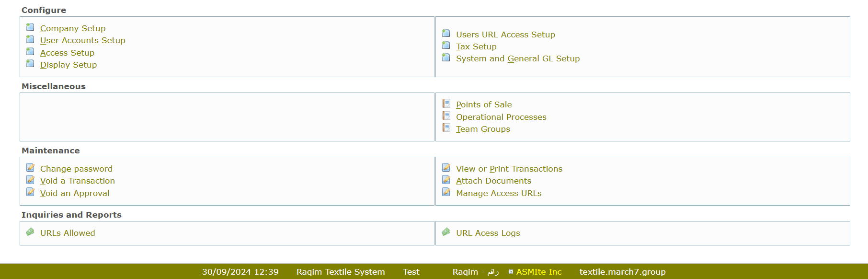Click the icon next to Tax Setup

[446, 46]
